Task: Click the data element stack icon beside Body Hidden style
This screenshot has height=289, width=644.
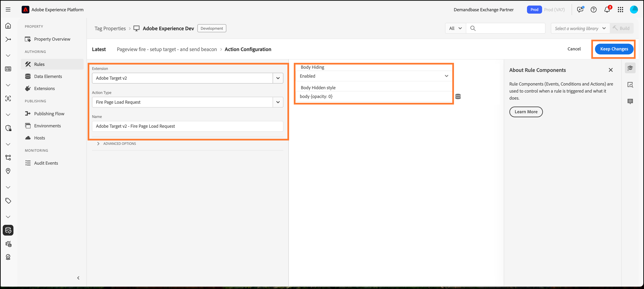Action: (458, 96)
